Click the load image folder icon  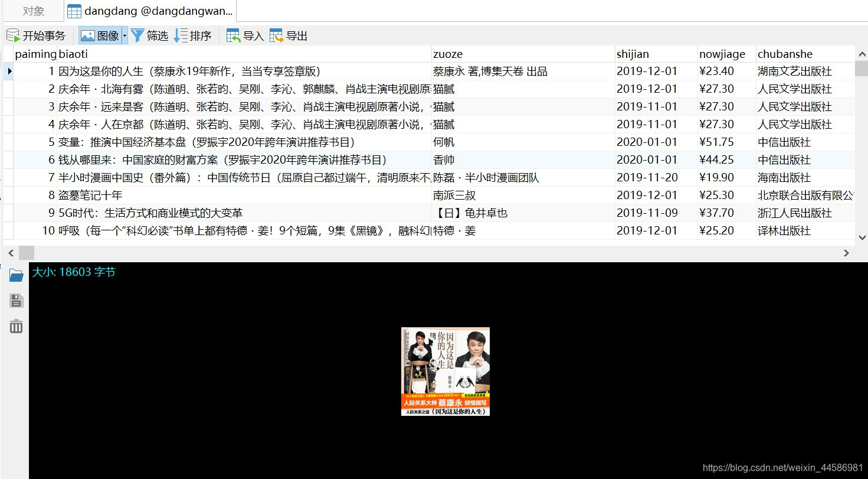pyautogui.click(x=16, y=275)
